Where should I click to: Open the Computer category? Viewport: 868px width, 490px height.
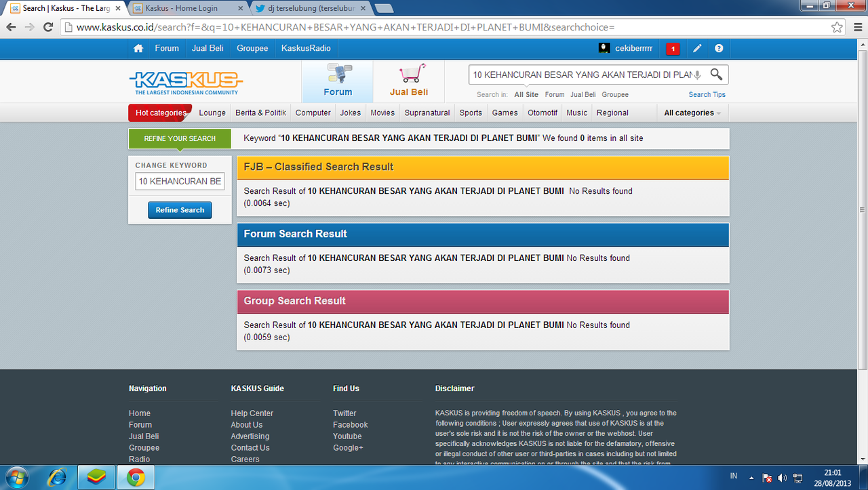click(313, 113)
